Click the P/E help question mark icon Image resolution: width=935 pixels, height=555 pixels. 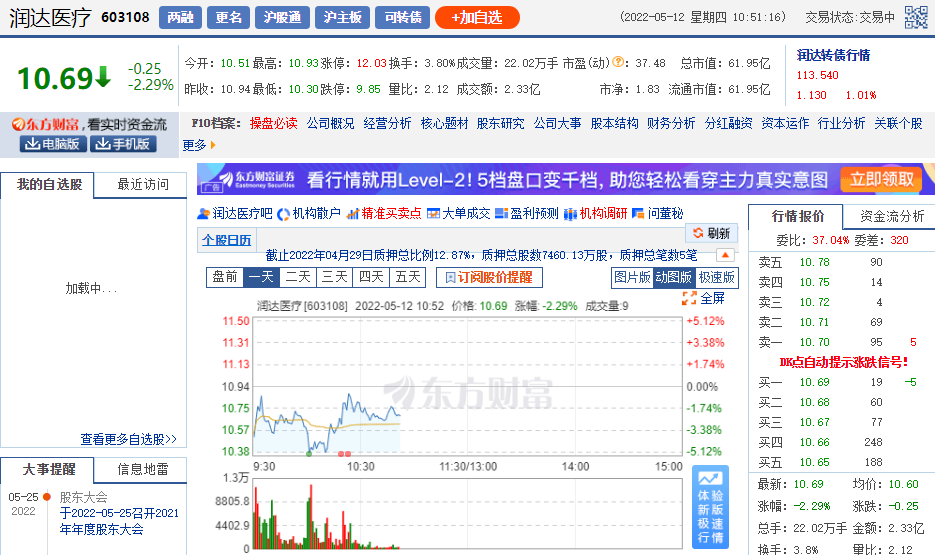click(x=618, y=61)
